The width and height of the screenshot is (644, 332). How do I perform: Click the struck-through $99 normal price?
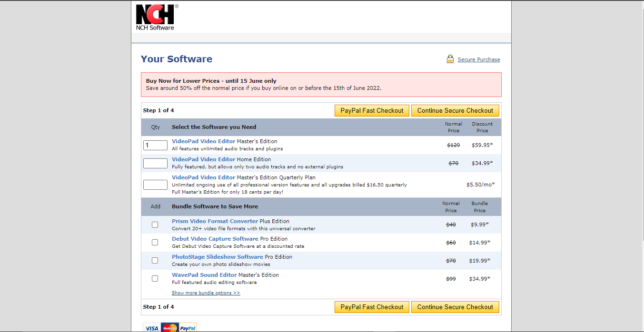[x=451, y=279]
